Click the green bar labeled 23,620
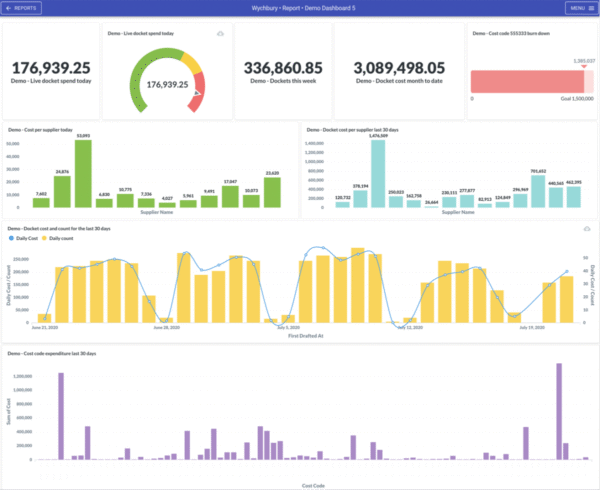Image resolution: width=600 pixels, height=490 pixels. click(x=272, y=192)
